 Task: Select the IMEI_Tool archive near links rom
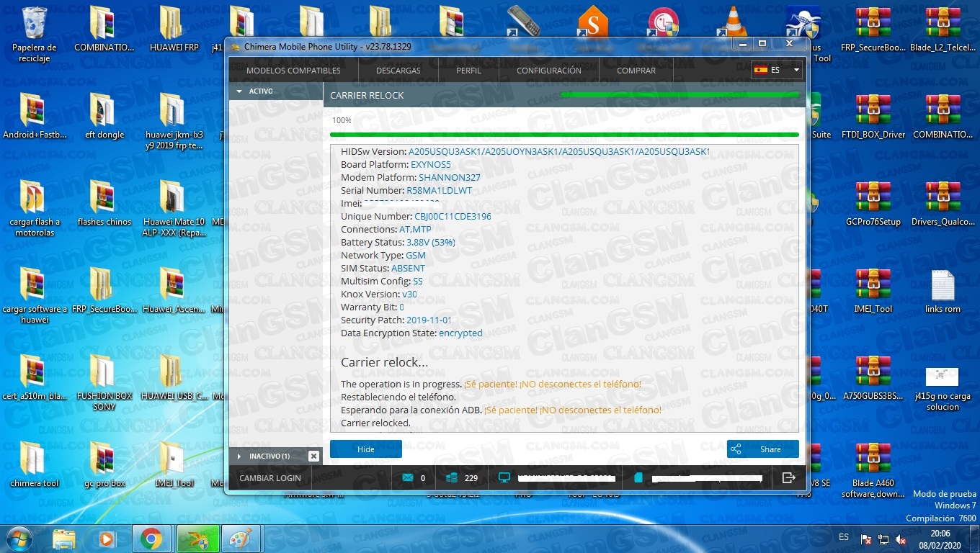click(873, 291)
